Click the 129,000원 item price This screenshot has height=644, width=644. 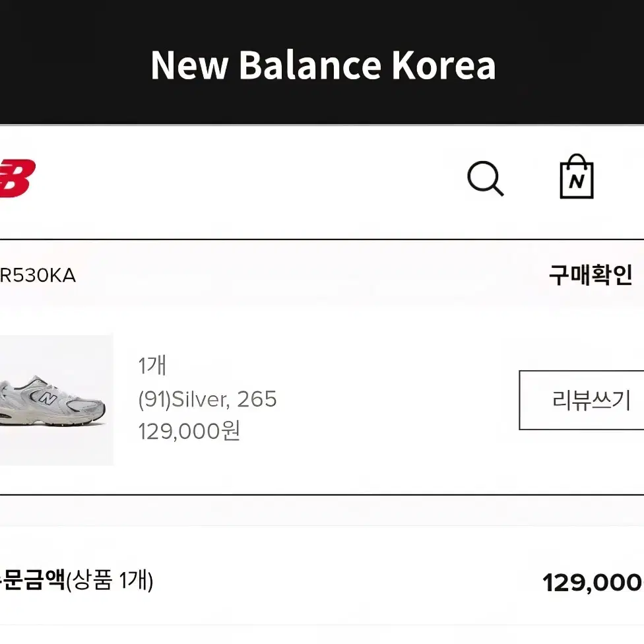(x=189, y=432)
